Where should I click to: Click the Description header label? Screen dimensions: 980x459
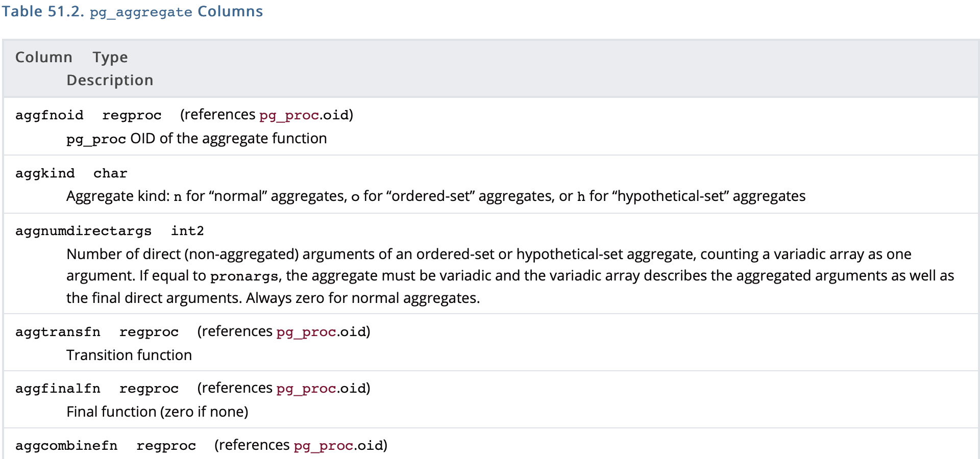(110, 80)
